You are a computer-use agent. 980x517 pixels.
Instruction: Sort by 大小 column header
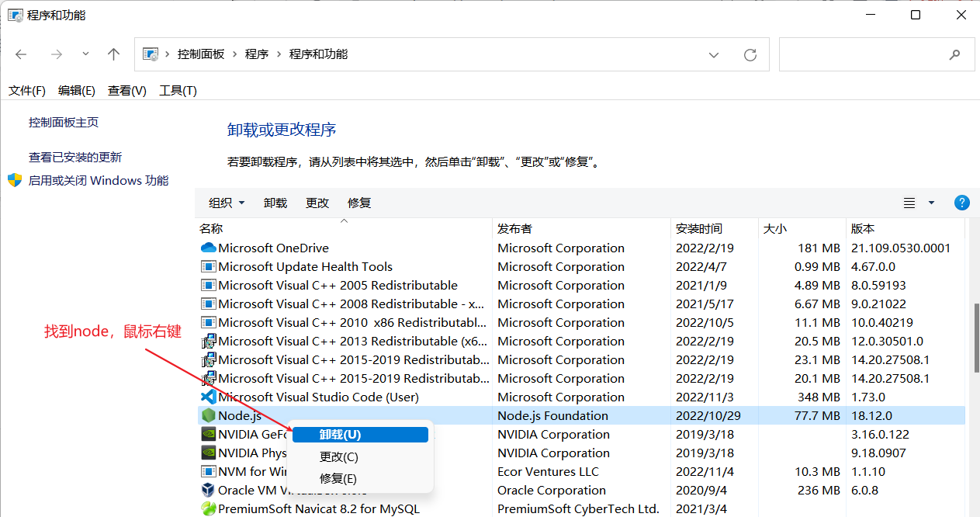pyautogui.click(x=802, y=229)
